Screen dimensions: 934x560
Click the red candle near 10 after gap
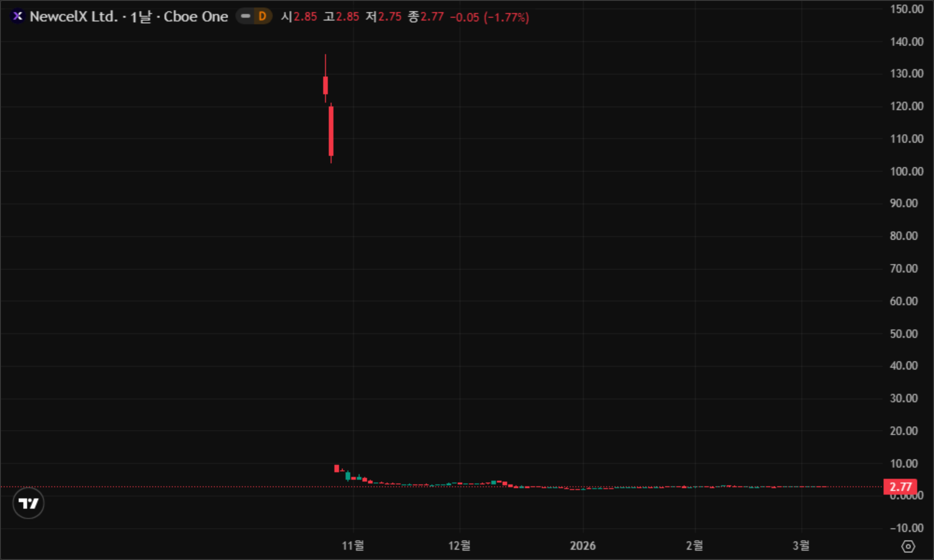point(337,468)
